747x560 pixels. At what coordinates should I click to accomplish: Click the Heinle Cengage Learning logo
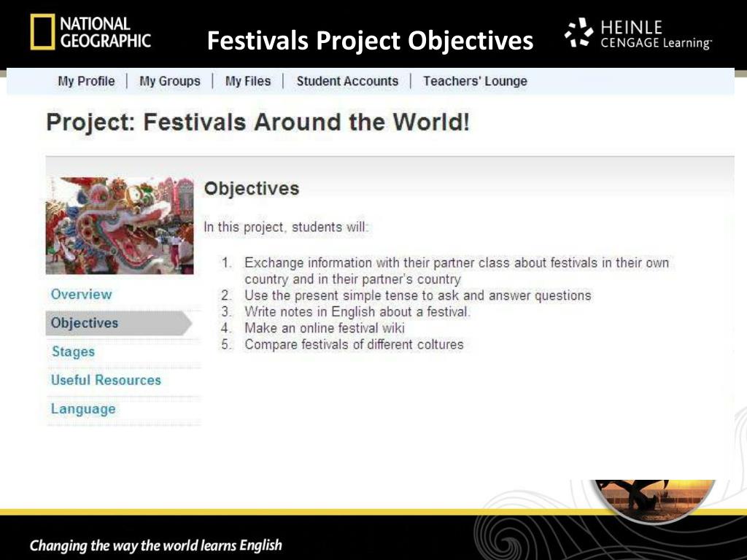click(638, 34)
